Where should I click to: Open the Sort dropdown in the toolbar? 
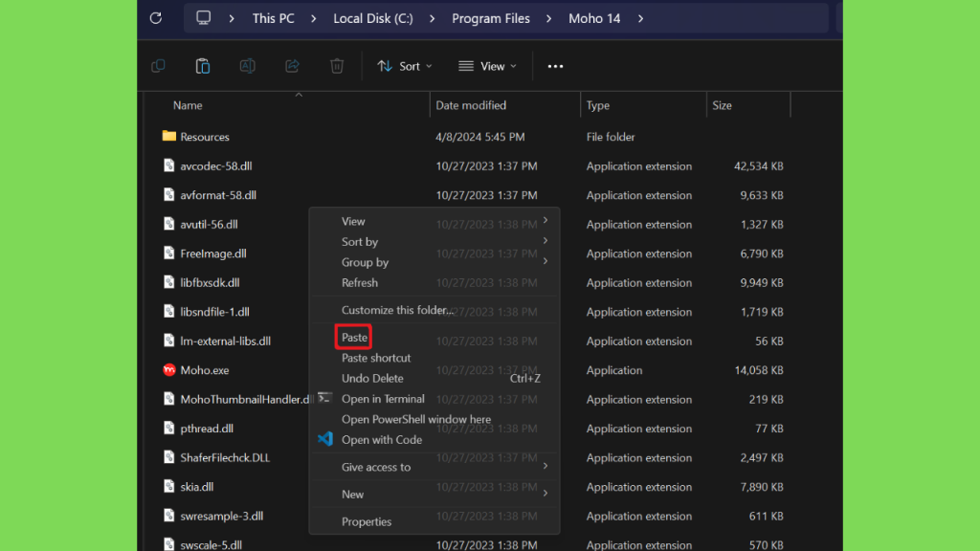405,66
